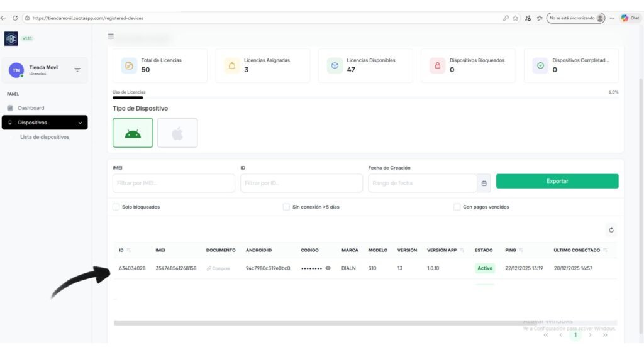The width and height of the screenshot is (644, 362).
Task: Click the green Exportar button
Action: pos(557,181)
